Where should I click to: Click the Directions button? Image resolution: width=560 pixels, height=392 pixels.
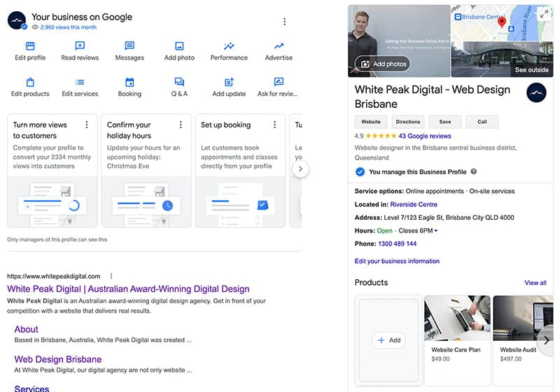click(x=408, y=122)
